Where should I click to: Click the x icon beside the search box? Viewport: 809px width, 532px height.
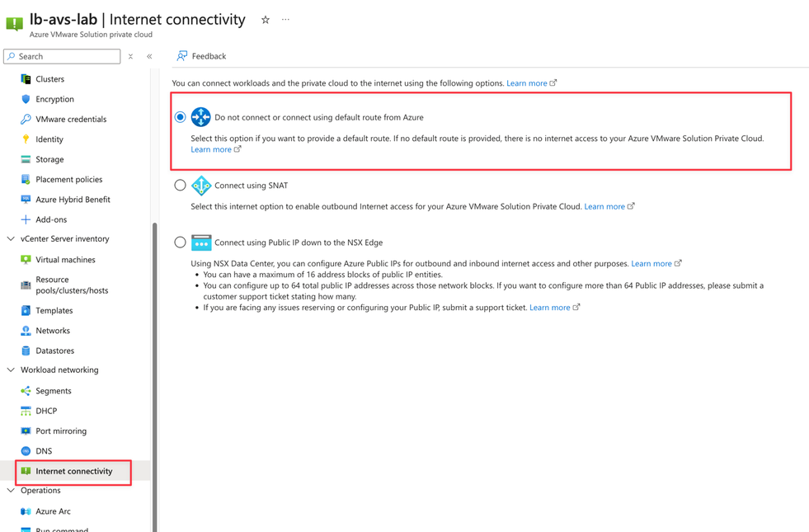(x=130, y=56)
